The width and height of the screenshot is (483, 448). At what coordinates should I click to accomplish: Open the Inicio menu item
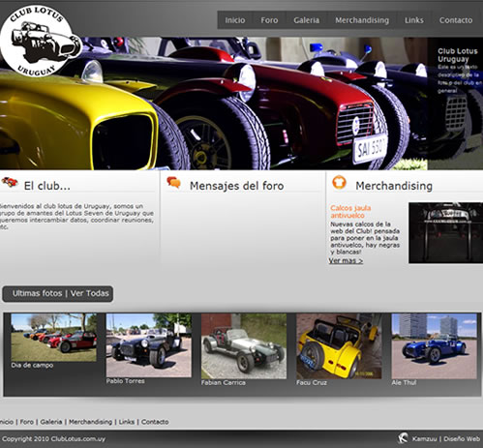point(235,20)
